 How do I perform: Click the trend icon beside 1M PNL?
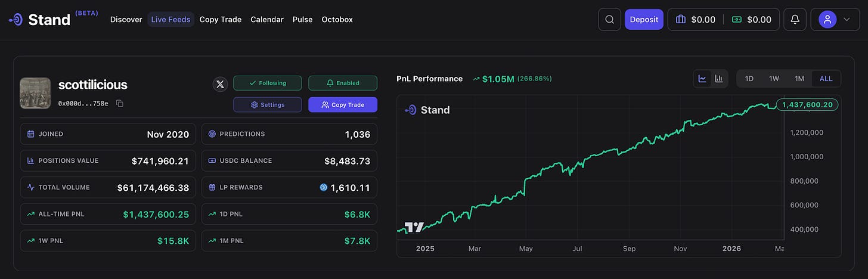click(212, 240)
